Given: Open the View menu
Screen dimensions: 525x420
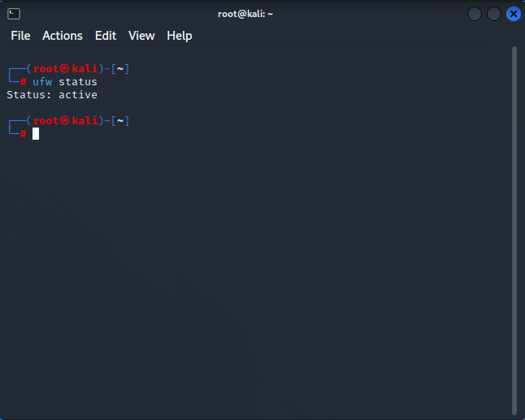Looking at the screenshot, I should (x=141, y=36).
